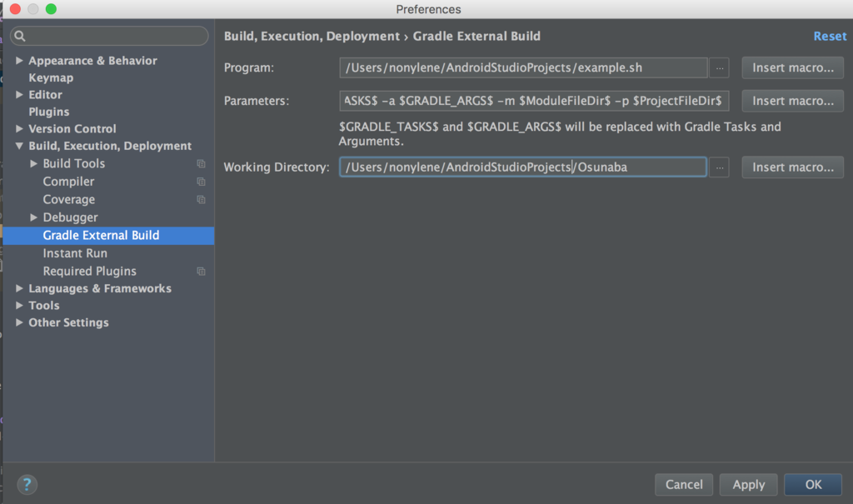Click the Parameters text field
The image size is (853, 504).
[534, 102]
